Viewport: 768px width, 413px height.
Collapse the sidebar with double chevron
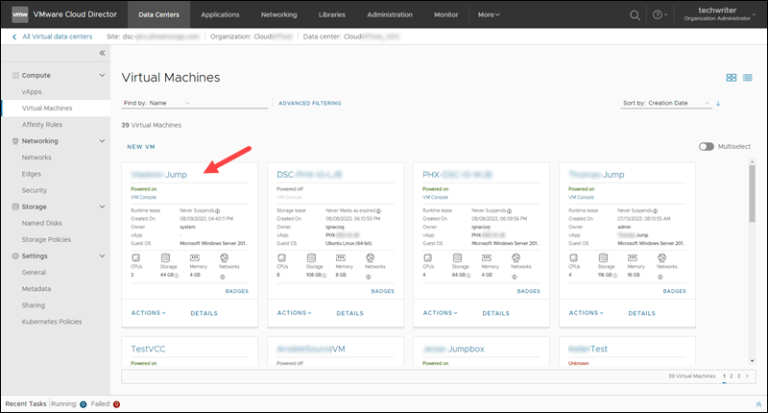point(102,53)
